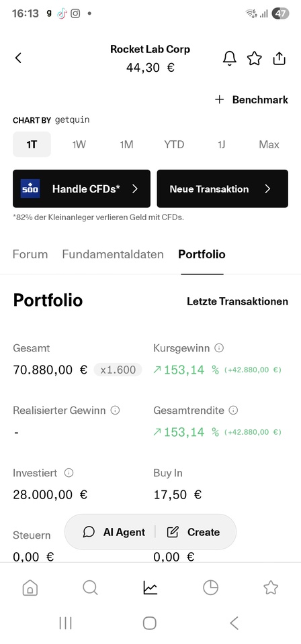301x644 pixels.
Task: Go back with the top-left arrow
Action: point(18,58)
